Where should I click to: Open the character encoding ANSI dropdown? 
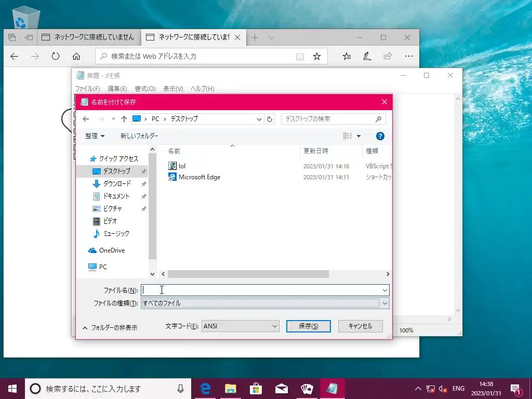tap(241, 326)
